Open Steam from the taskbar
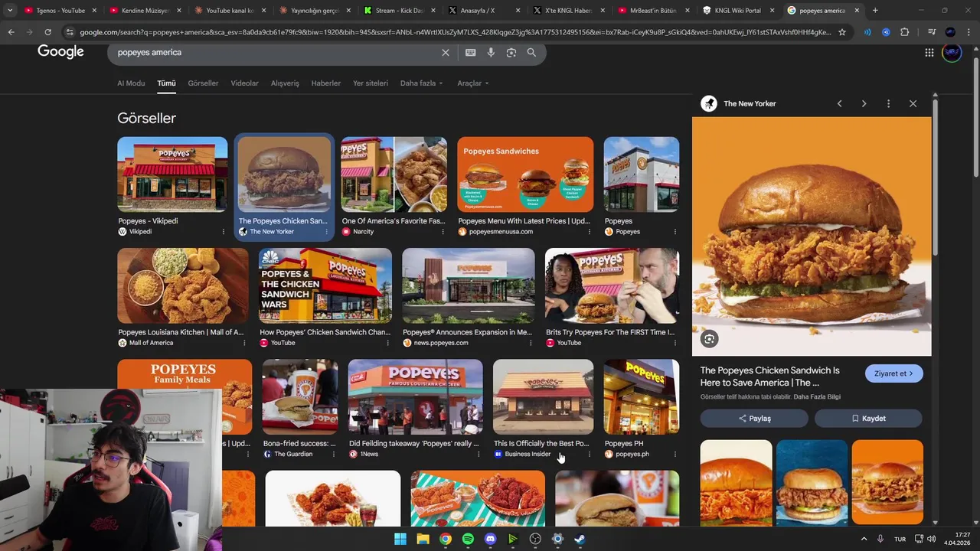The image size is (980, 551). 580,539
